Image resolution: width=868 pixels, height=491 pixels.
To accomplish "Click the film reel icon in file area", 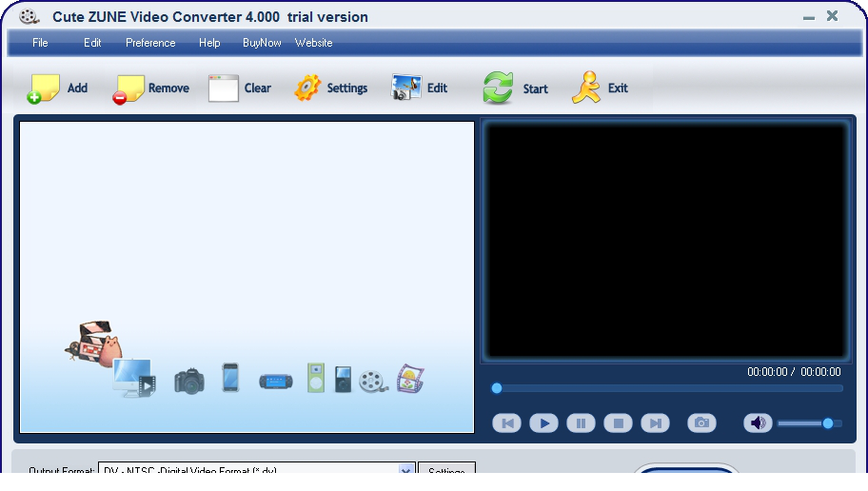I will pos(373,382).
